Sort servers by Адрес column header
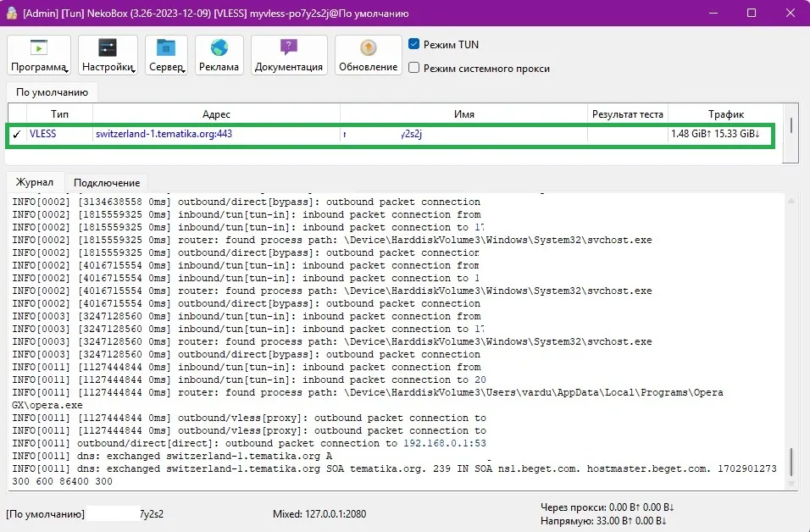 click(216, 114)
